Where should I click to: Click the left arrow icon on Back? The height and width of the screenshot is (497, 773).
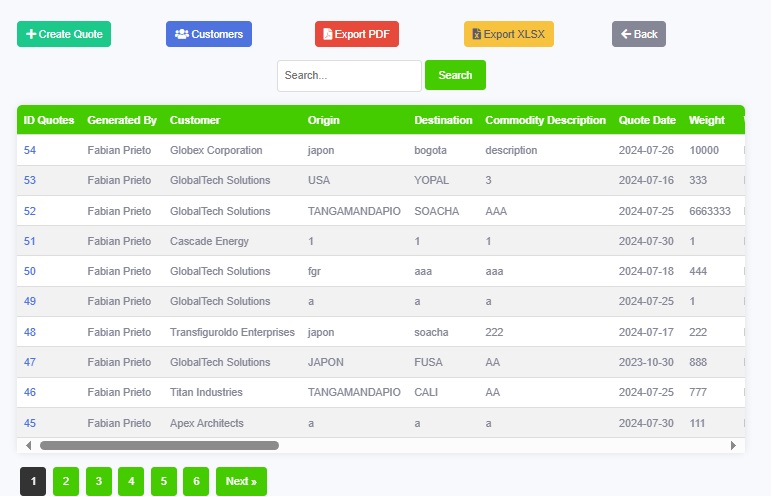(x=626, y=34)
